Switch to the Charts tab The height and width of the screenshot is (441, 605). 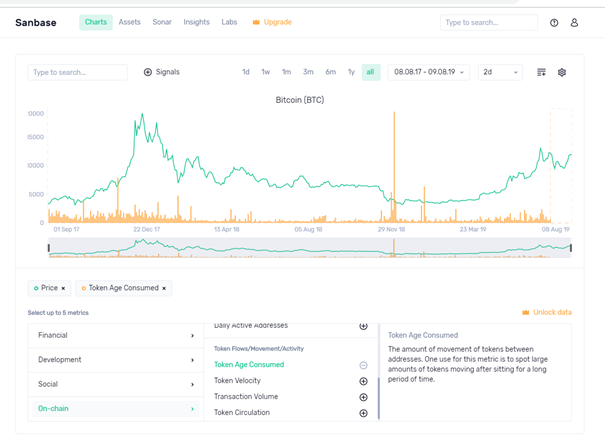[x=96, y=22]
